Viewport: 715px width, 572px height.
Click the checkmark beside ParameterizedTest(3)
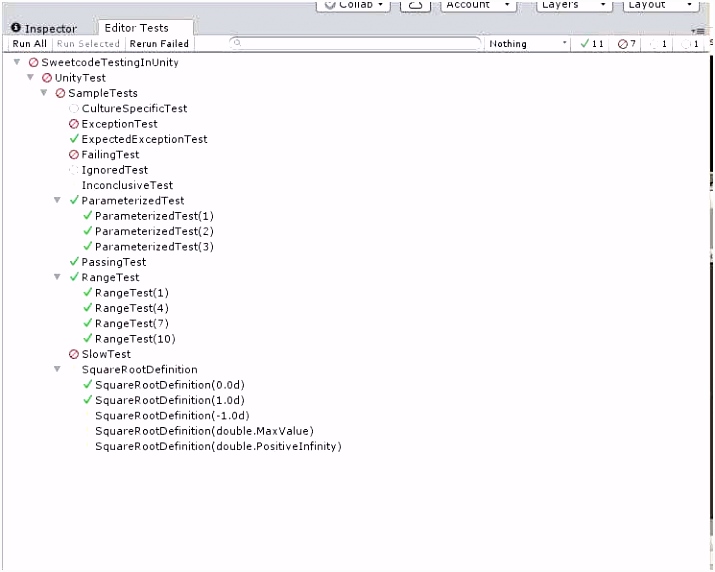pos(88,246)
